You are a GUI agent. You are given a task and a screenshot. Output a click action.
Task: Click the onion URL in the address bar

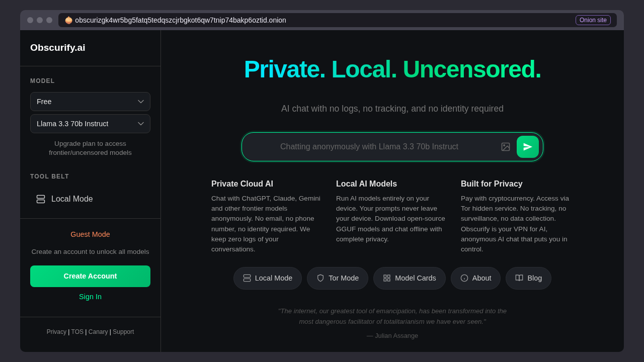pos(181,20)
